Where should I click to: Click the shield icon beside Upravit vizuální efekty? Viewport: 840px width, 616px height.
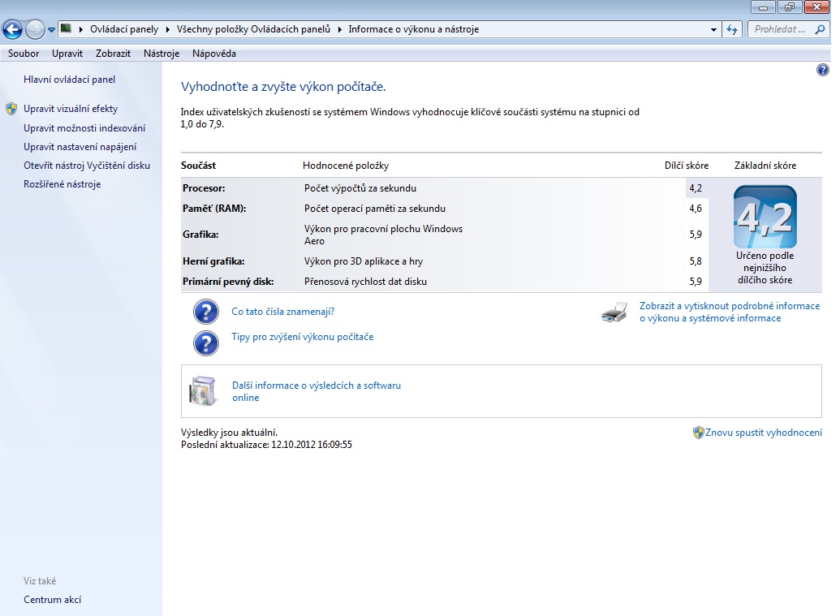click(x=11, y=109)
